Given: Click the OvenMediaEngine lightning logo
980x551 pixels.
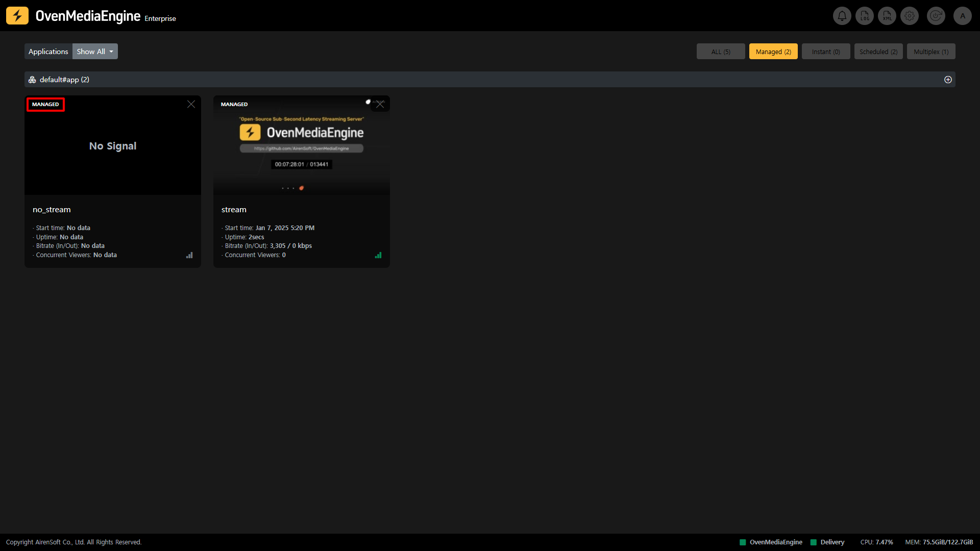Looking at the screenshot, I should coord(17,16).
